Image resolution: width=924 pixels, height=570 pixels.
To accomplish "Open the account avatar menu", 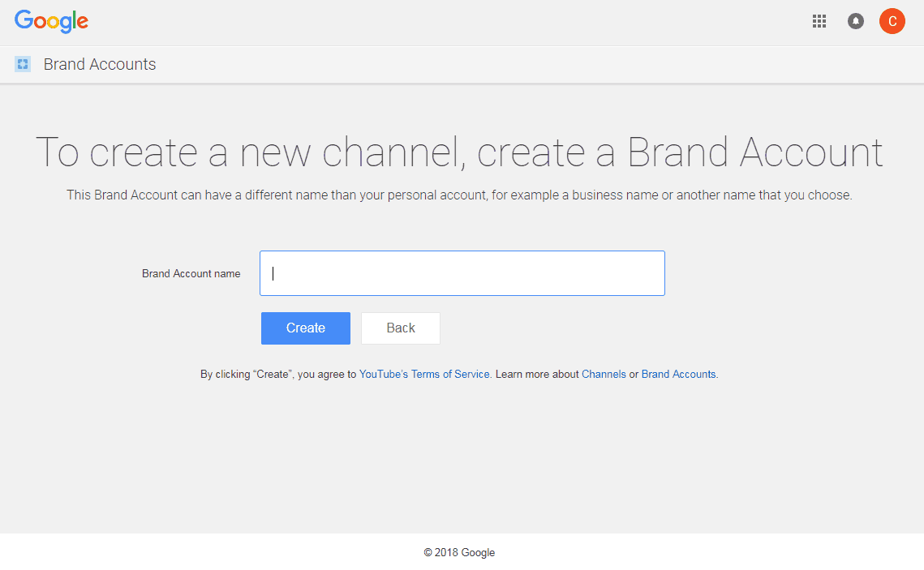I will [x=892, y=21].
